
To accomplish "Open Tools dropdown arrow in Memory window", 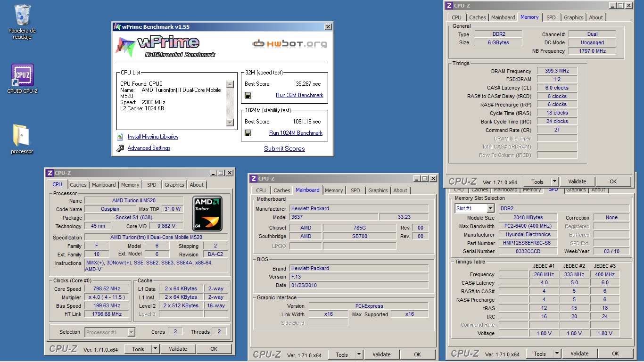I will (555, 181).
